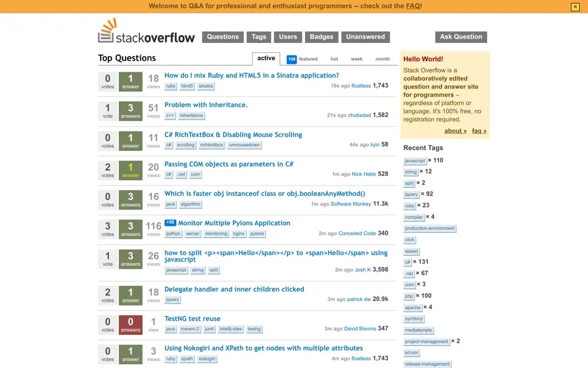Switch to the month tab

[382, 59]
